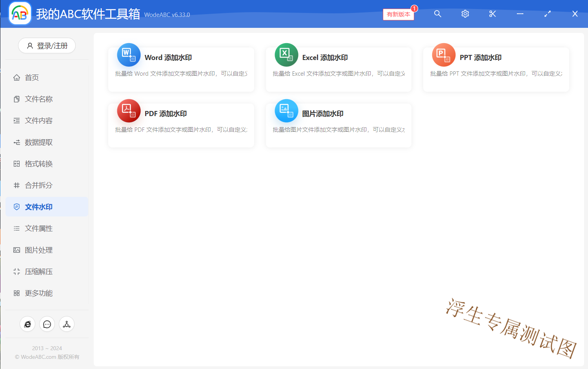
Task: Open the chat bubble icon in sidebar
Action: [47, 324]
